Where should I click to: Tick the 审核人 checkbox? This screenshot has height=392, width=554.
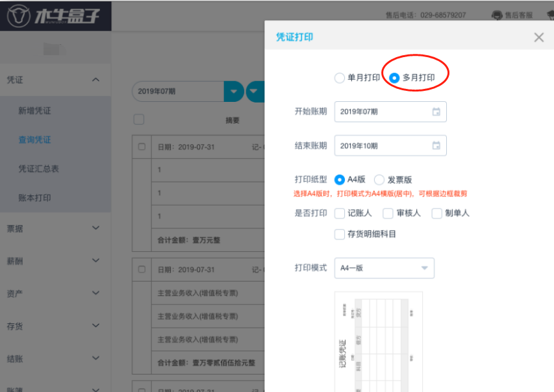[388, 214]
